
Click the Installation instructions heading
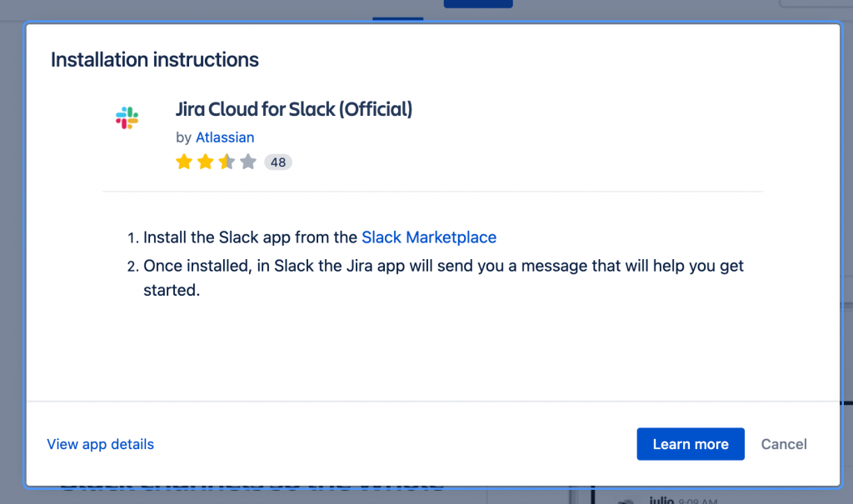pyautogui.click(x=155, y=60)
